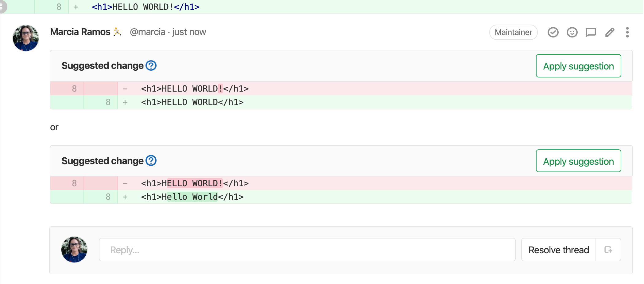Click help icon beside second Suggested change

point(151,160)
